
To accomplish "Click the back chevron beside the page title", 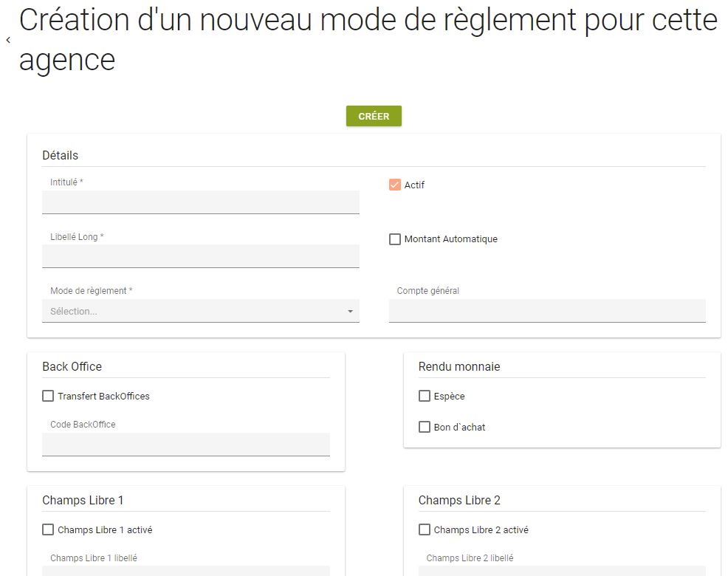I will point(8,41).
